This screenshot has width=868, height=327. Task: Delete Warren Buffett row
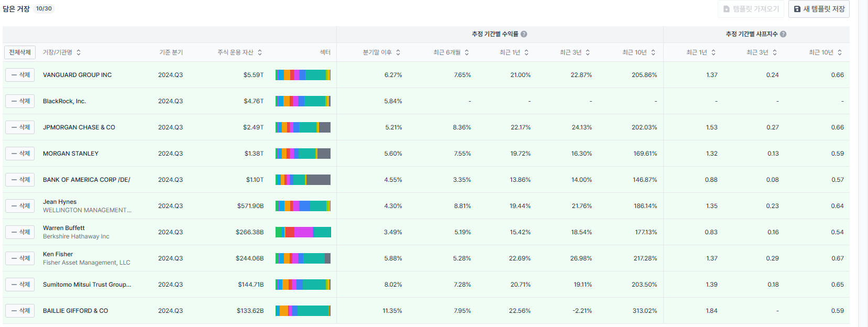(20, 232)
